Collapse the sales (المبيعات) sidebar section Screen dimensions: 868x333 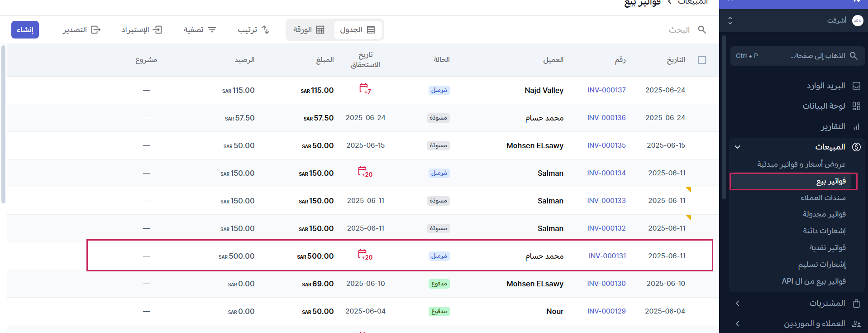(x=737, y=147)
